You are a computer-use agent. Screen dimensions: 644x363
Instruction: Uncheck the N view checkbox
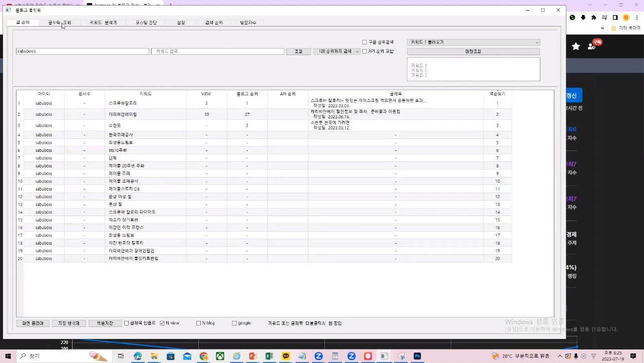(x=162, y=323)
